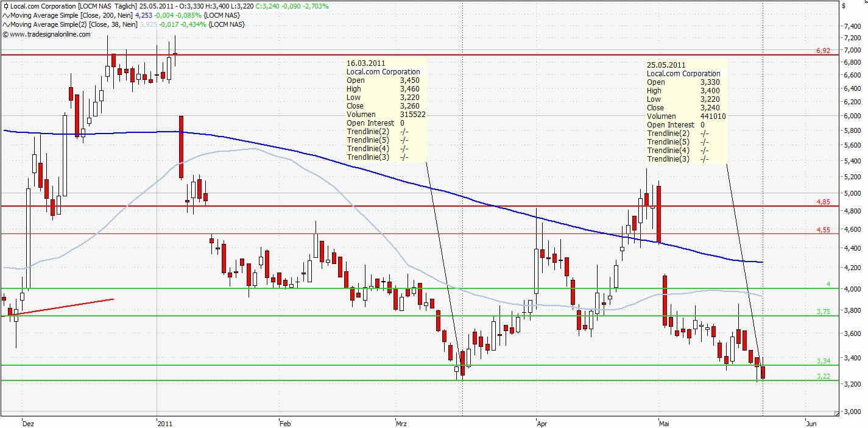868x428 pixels.
Task: Click the 3,75 support level label
Action: 823,312
